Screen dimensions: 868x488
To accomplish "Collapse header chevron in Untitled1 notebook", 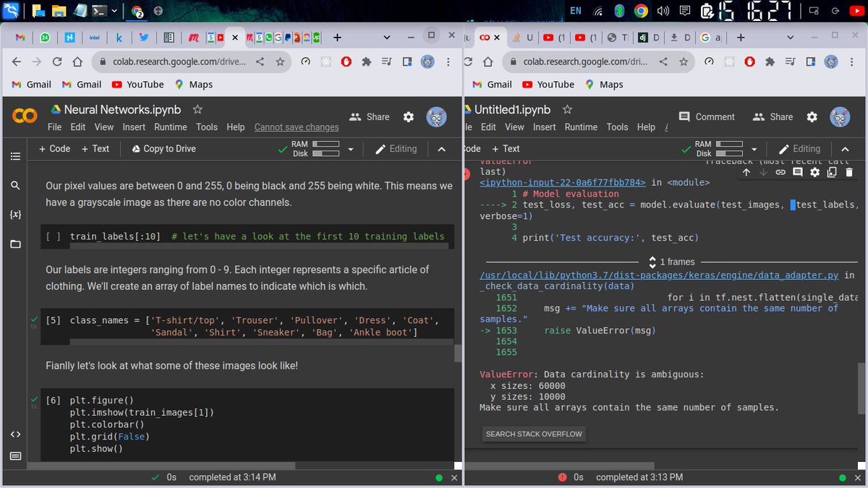I will 845,149.
